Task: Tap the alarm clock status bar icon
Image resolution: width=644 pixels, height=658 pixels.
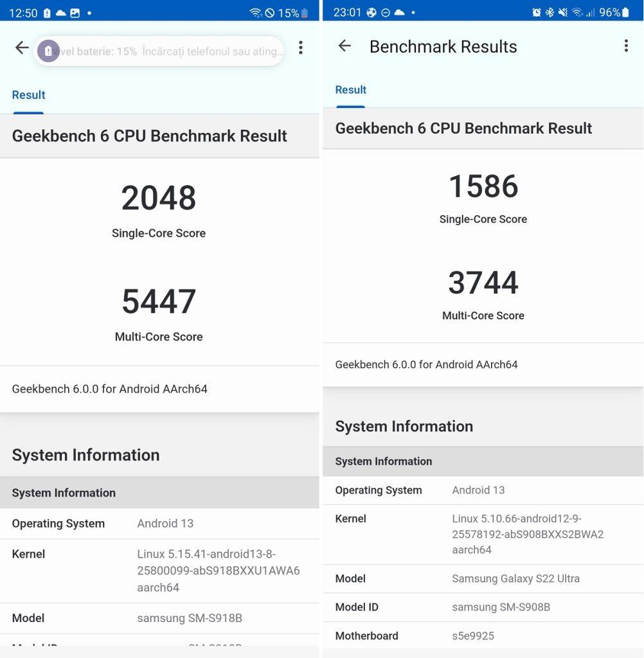Action: coord(537,12)
